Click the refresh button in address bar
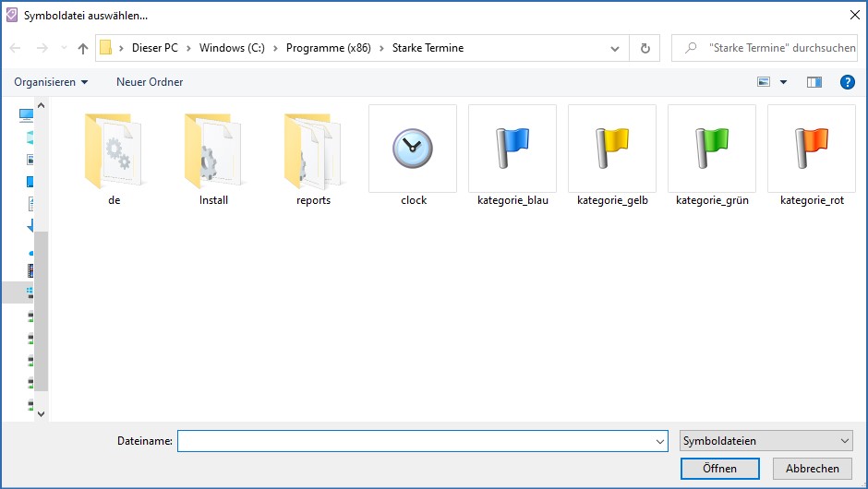 point(645,48)
